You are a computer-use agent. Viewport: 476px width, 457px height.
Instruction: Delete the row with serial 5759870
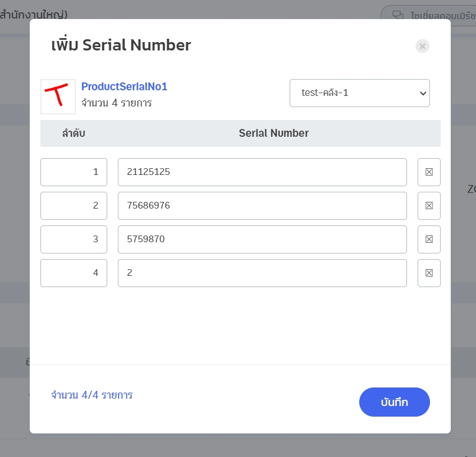click(x=429, y=239)
